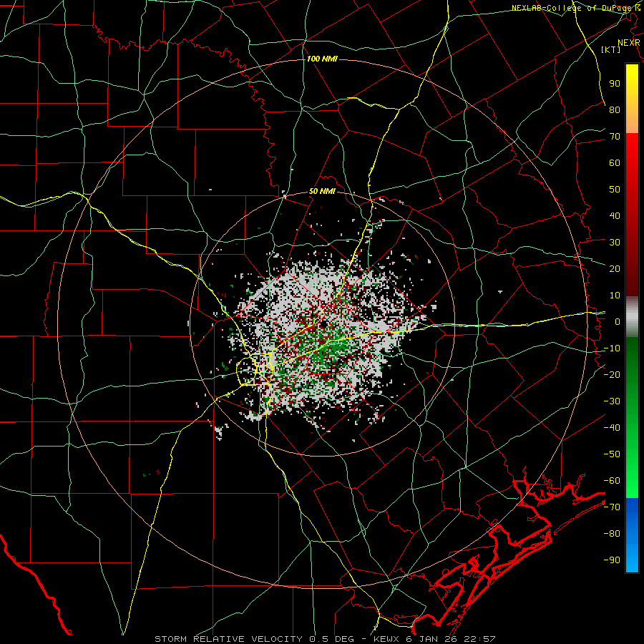This screenshot has height=644, width=644.
Task: Click the -10 value on the velocity scale
Action: (612, 348)
